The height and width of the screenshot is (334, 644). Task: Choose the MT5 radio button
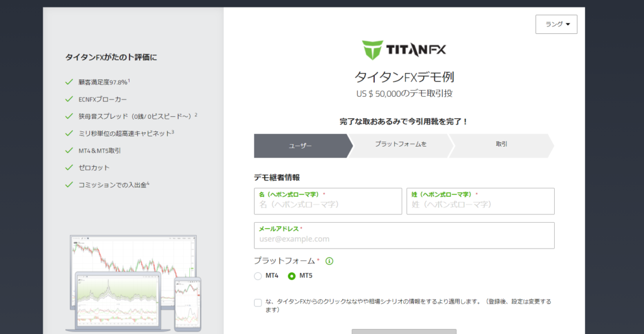[292, 276]
